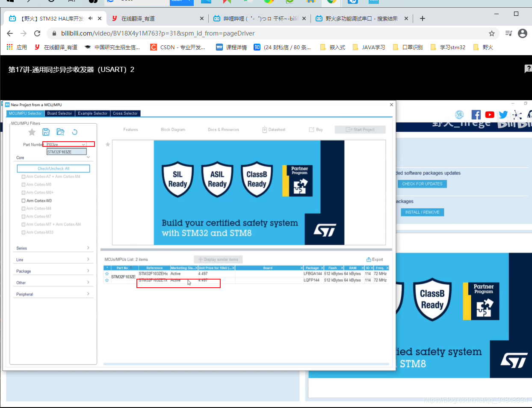The height and width of the screenshot is (408, 532).
Task: Click the browser address bar URL
Action: [158, 33]
